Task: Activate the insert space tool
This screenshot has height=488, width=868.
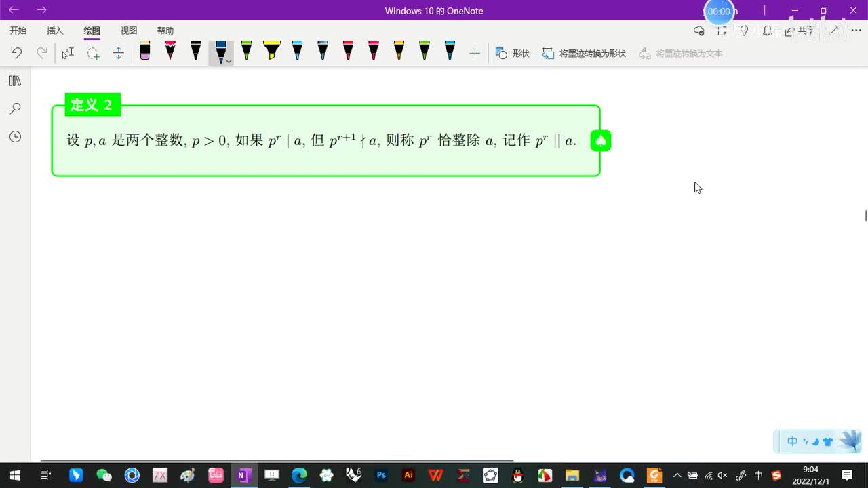Action: tap(118, 53)
